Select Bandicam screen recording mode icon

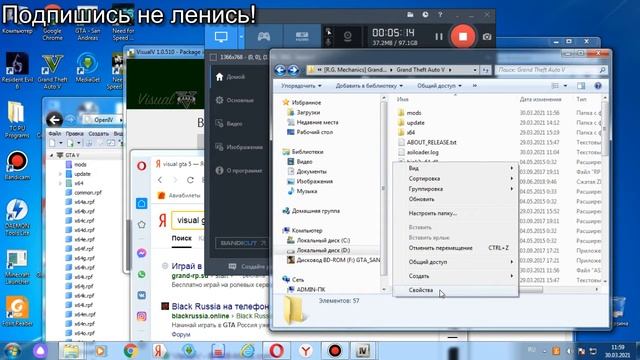[221, 37]
